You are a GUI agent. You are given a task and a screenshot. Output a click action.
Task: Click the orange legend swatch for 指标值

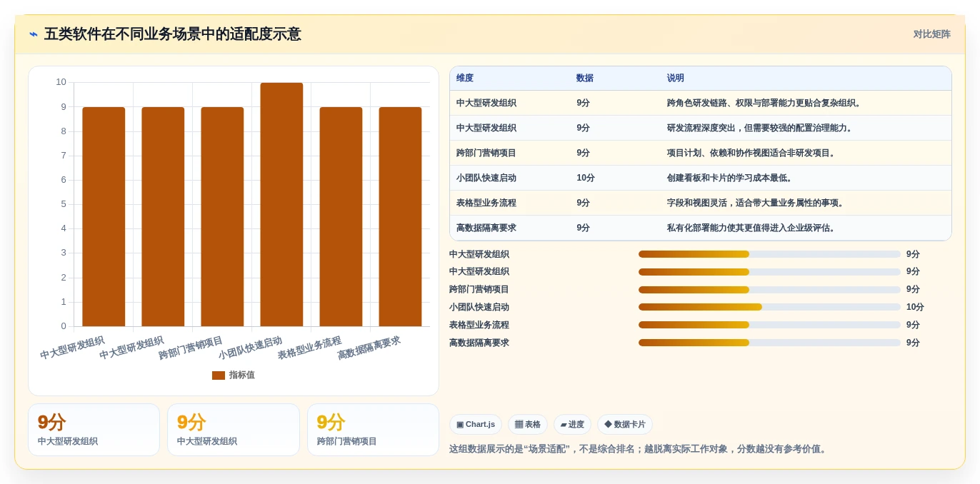coord(219,375)
